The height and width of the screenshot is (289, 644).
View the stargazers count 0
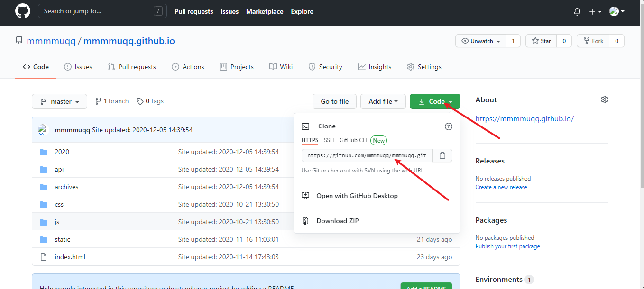coord(564,41)
